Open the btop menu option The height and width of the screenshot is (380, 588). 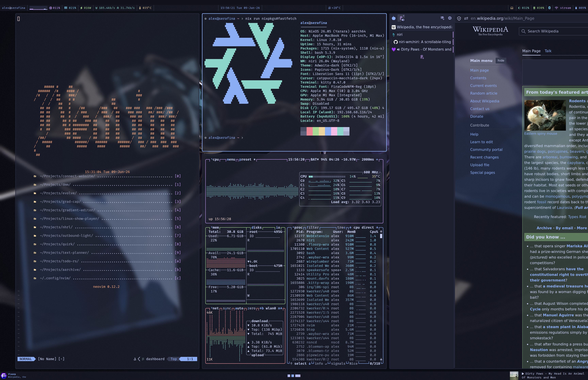point(231,160)
